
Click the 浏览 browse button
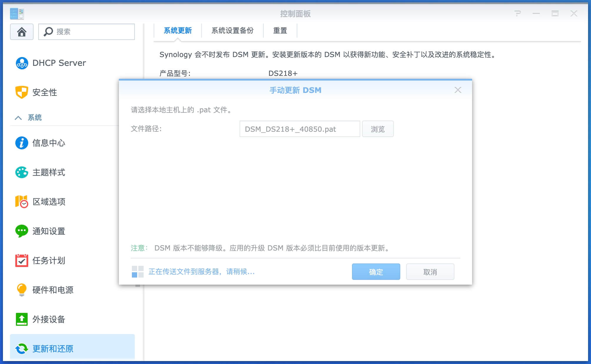pos(378,129)
